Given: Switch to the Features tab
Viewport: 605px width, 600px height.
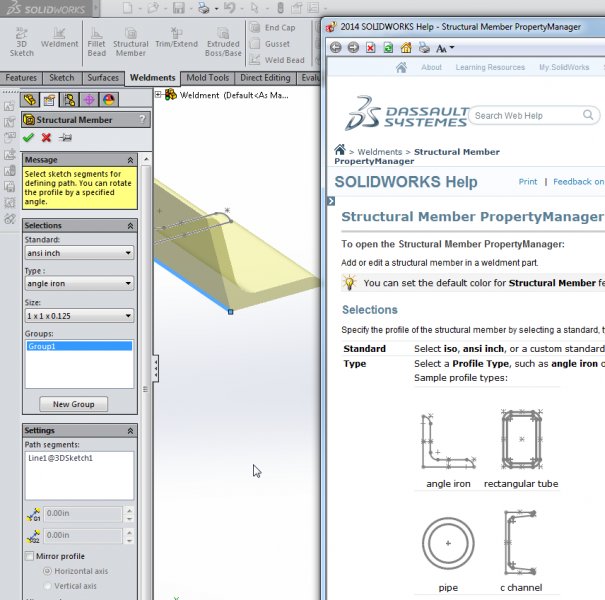Looking at the screenshot, I should tap(21, 78).
